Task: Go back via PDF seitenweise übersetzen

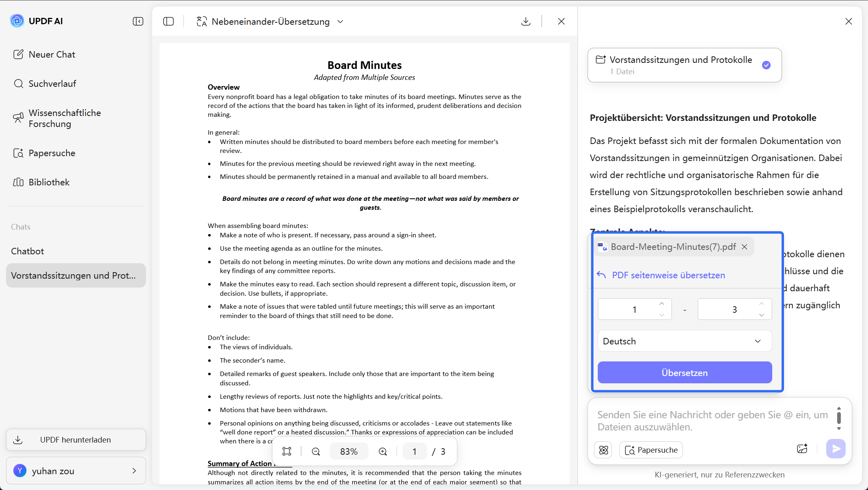Action: [x=661, y=275]
